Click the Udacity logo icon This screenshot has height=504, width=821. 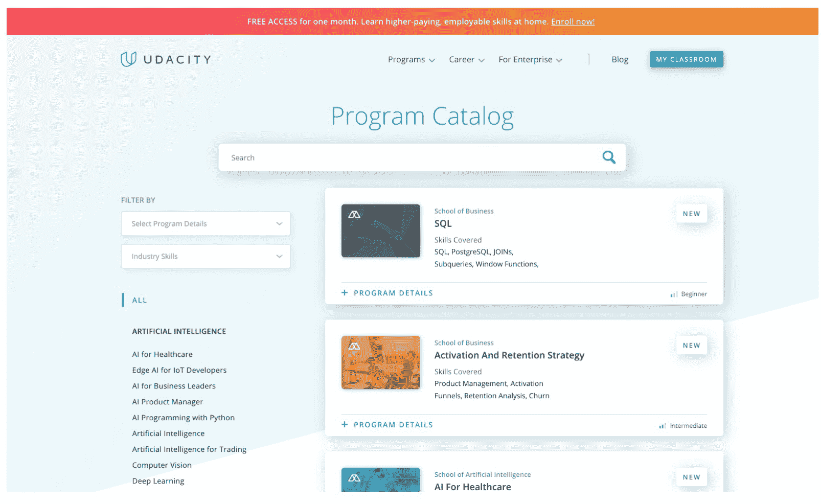pyautogui.click(x=128, y=59)
